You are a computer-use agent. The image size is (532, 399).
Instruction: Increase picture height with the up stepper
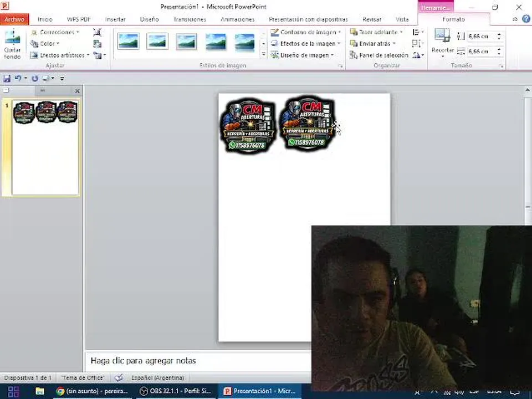pyautogui.click(x=499, y=34)
